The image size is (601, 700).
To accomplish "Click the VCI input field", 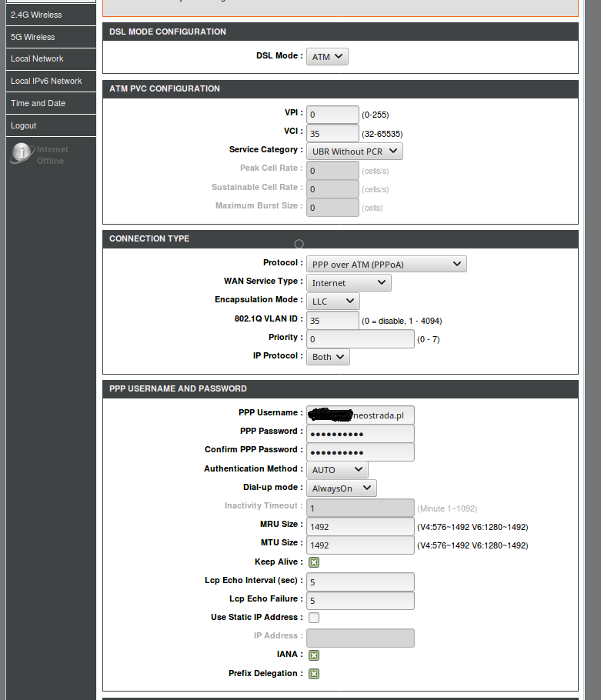I will (x=332, y=134).
